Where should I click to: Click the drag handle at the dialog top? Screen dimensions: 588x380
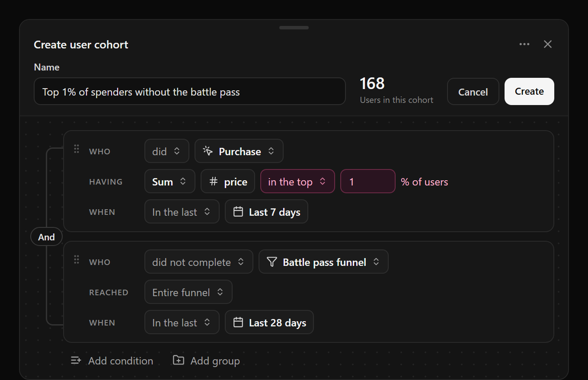point(294,28)
